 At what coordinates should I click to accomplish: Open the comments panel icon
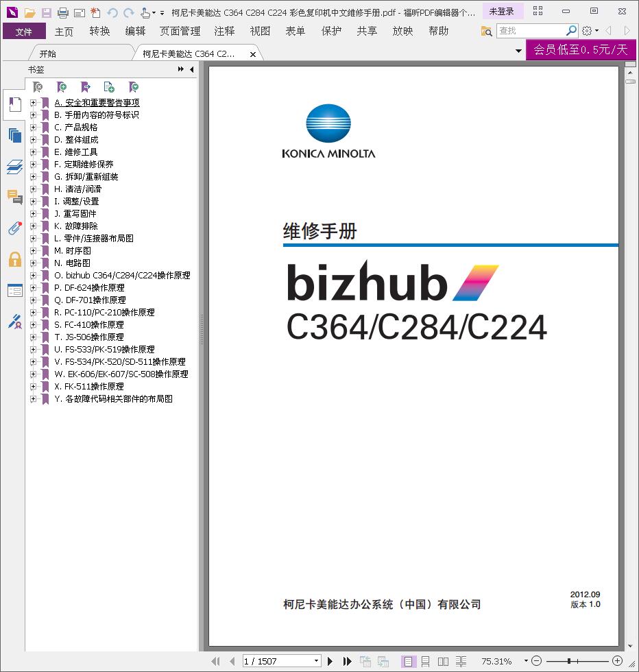click(15, 197)
